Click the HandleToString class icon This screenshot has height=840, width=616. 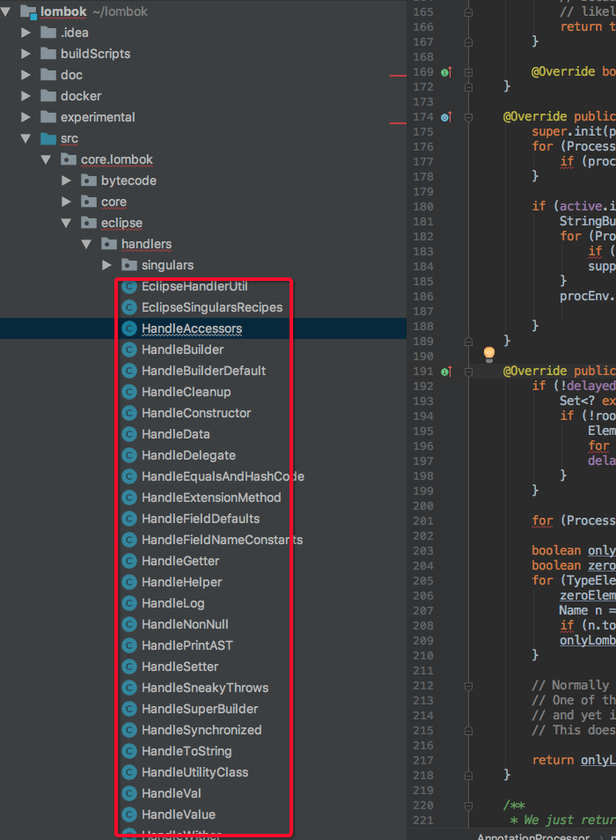[129, 751]
